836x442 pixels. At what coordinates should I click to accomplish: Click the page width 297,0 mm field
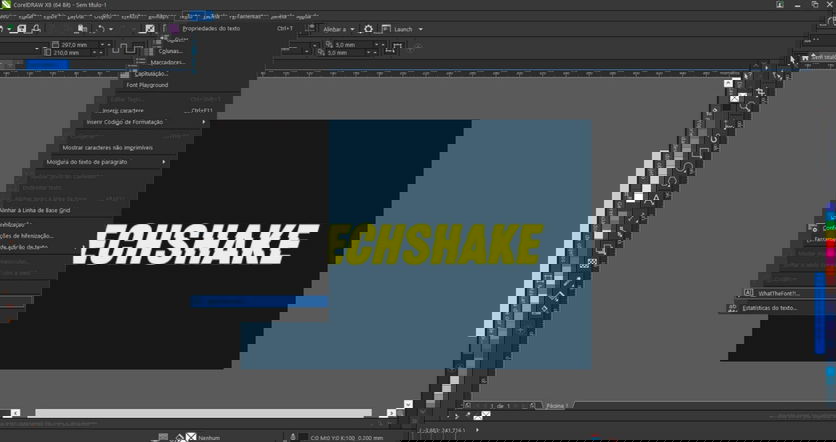coord(74,45)
